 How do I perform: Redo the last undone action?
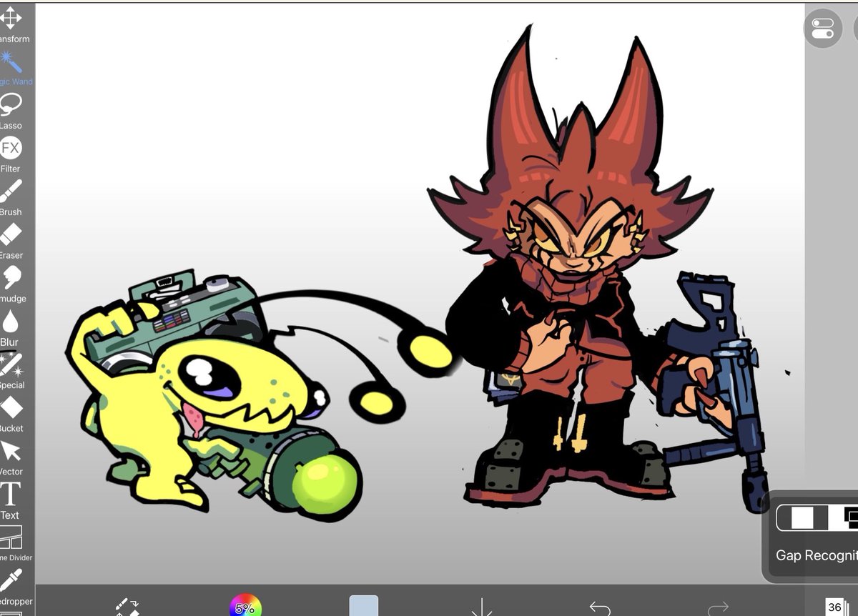(718, 607)
